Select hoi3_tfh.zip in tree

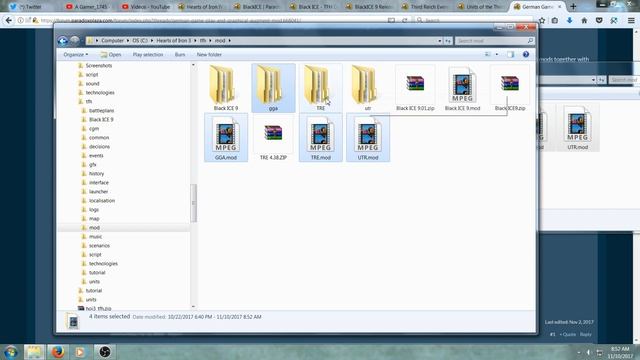pos(98,308)
